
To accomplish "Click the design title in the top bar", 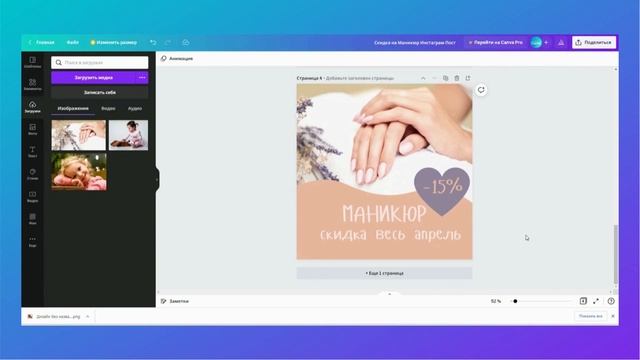I will 415,42.
